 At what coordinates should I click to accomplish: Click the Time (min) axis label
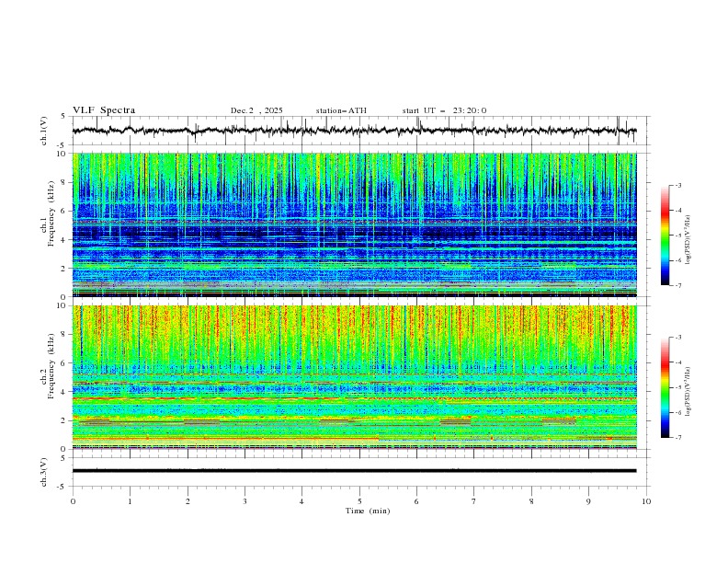367,511
